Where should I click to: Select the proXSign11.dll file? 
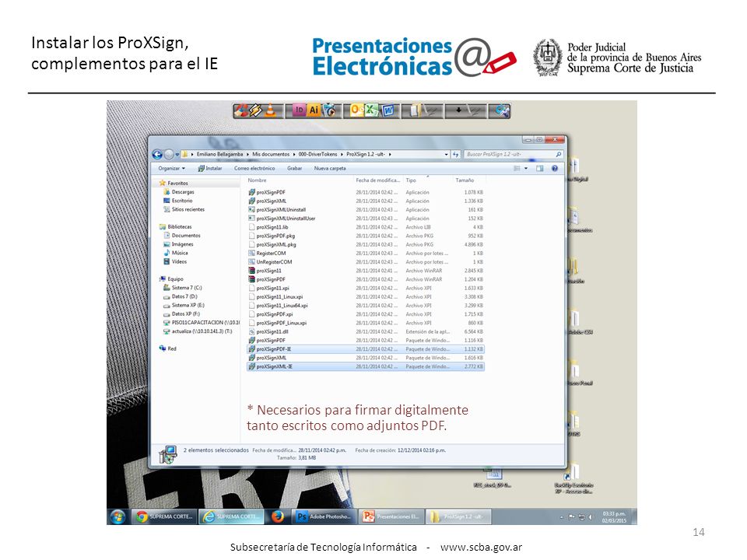coord(366,331)
